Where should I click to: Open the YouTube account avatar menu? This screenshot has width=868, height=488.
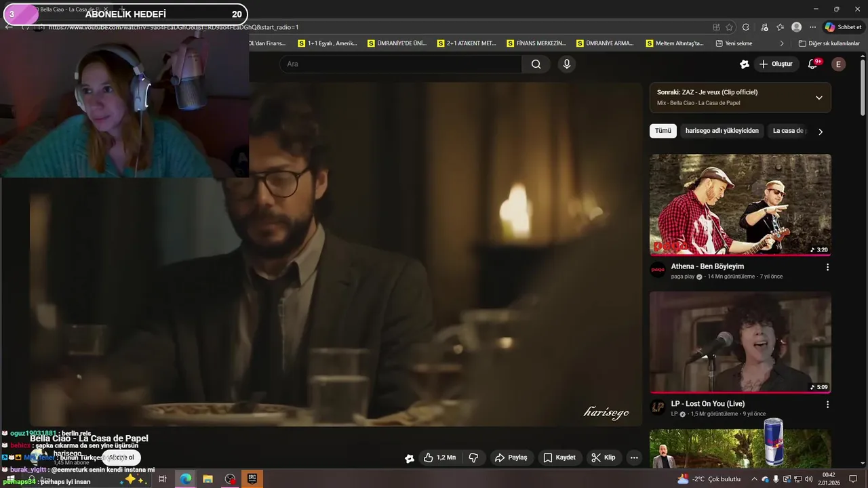839,64
